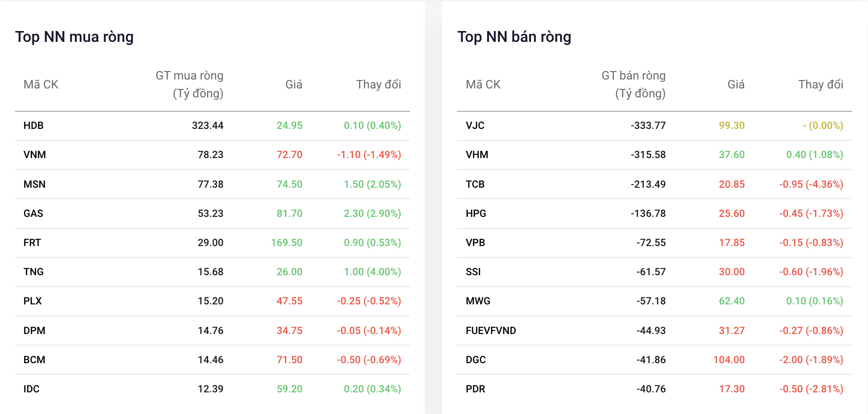Click net buy value 53.23
This screenshot has height=414, width=868.
[210, 214]
